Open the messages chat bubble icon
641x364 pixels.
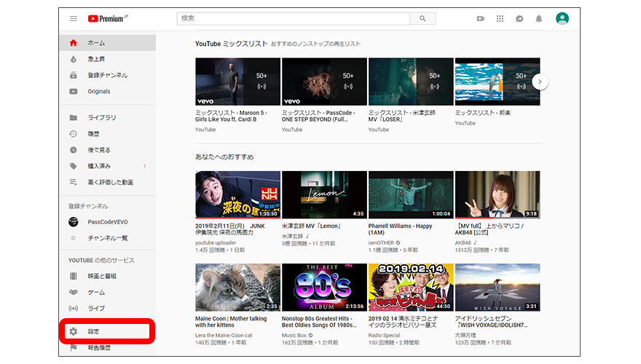(519, 18)
